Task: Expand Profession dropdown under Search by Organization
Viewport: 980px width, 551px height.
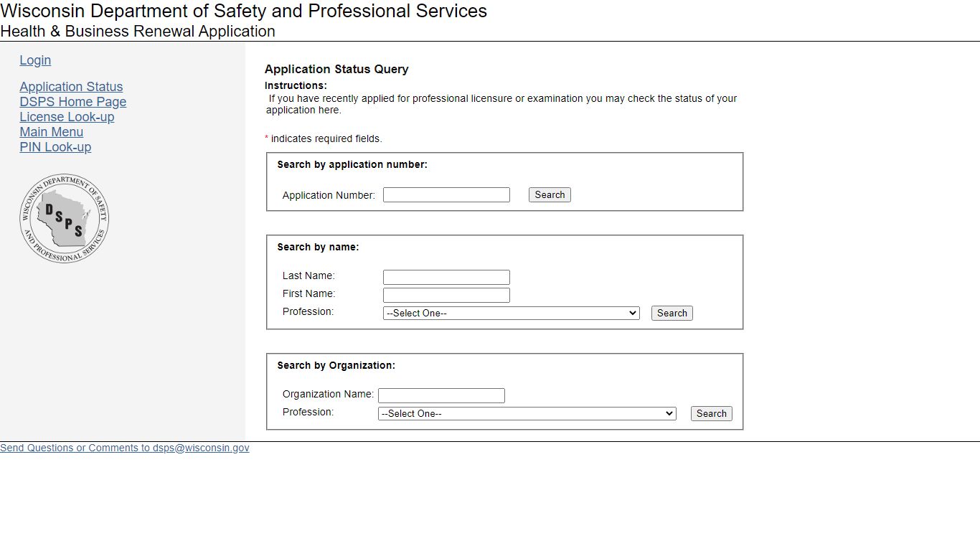Action: tap(527, 413)
